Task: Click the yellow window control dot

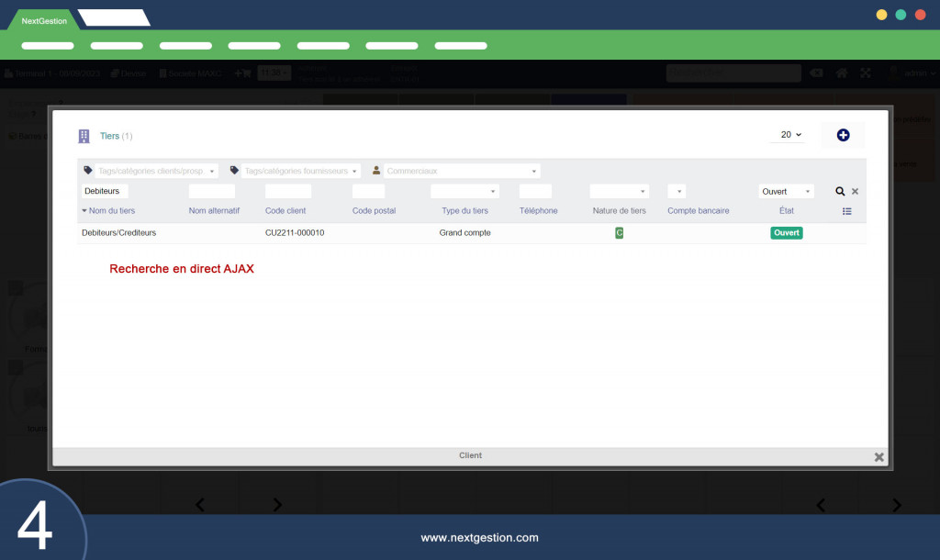Action: point(881,15)
